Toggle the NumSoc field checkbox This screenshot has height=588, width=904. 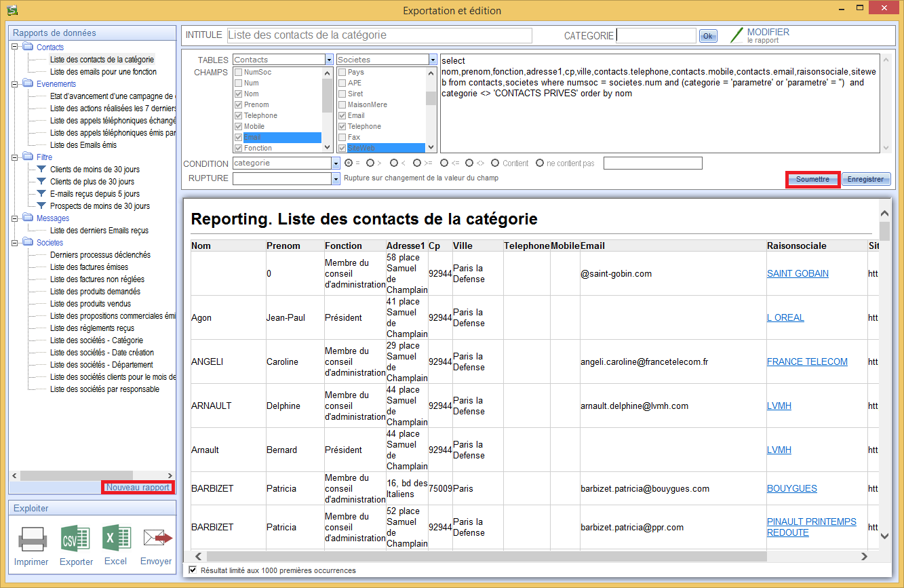click(238, 72)
